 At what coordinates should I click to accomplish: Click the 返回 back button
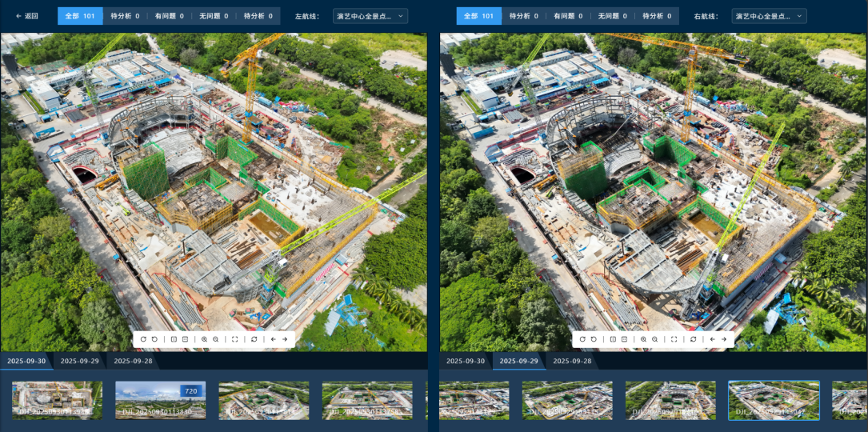pos(27,16)
